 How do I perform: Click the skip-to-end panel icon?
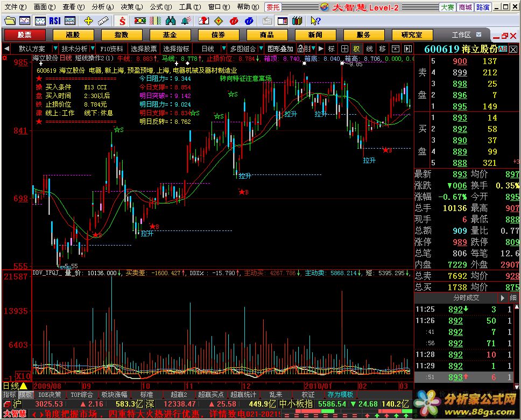pos(408,49)
